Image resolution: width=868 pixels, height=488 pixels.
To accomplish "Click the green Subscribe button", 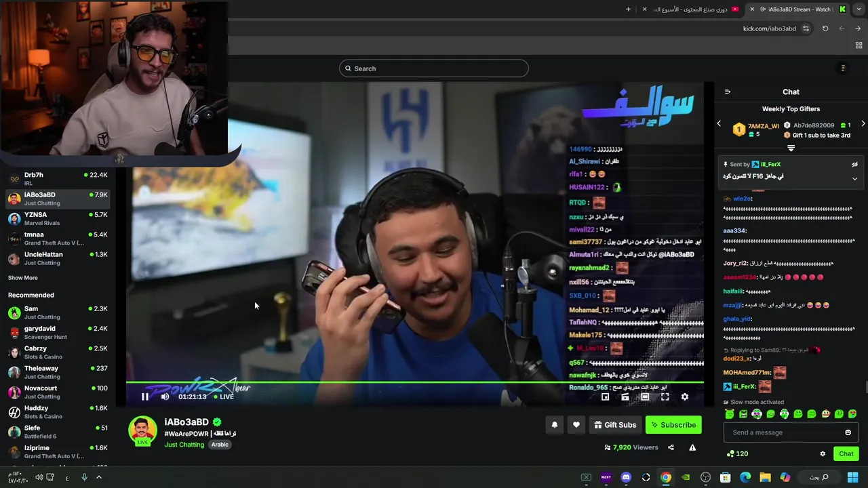I will point(673,425).
